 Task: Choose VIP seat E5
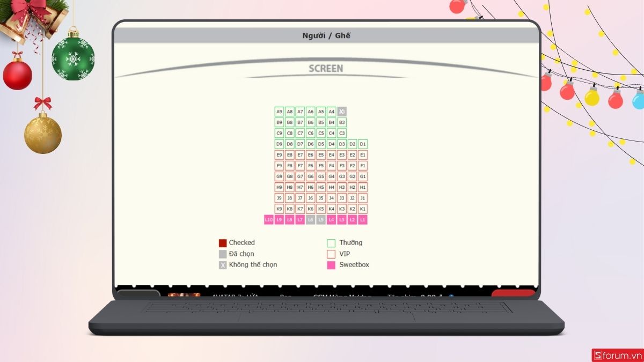click(x=321, y=154)
